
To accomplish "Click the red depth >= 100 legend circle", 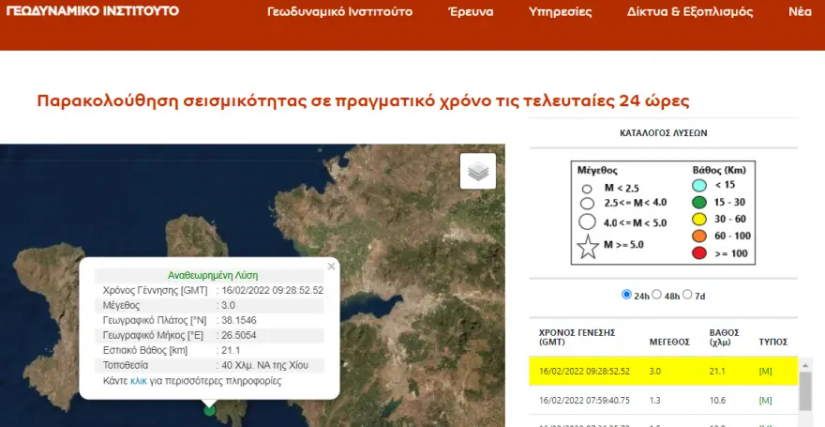I will click(700, 252).
